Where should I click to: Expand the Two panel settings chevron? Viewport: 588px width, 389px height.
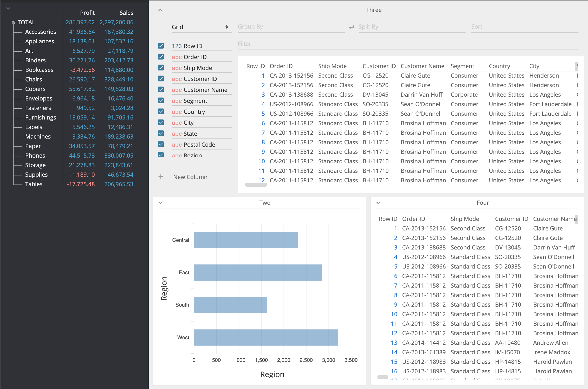tap(160, 203)
